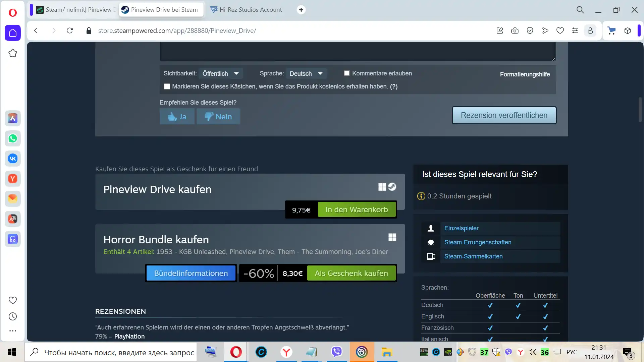Open File Explorer on taskbar
Image resolution: width=644 pixels, height=362 pixels.
coord(387,352)
